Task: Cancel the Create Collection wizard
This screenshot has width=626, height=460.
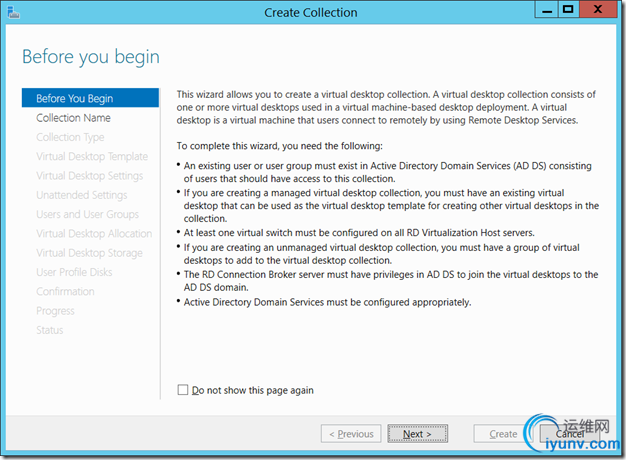Action: coord(569,434)
